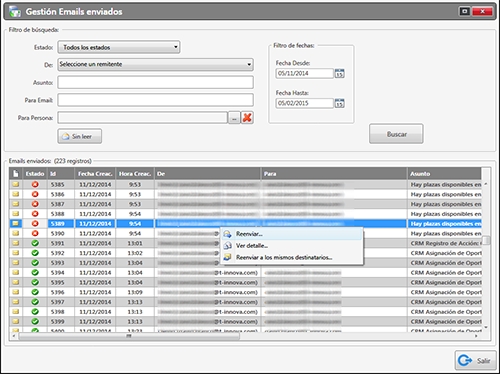Select Id cell 5385

[x=61, y=184]
